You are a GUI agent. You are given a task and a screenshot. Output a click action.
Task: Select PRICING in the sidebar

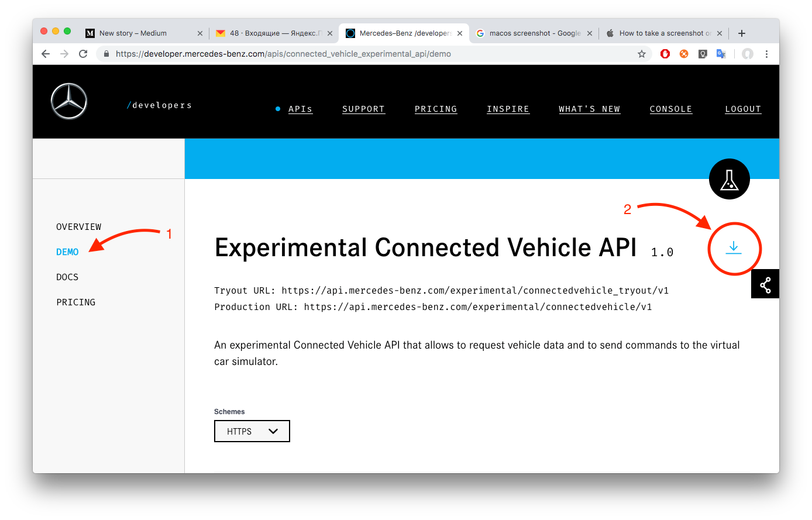click(x=76, y=302)
